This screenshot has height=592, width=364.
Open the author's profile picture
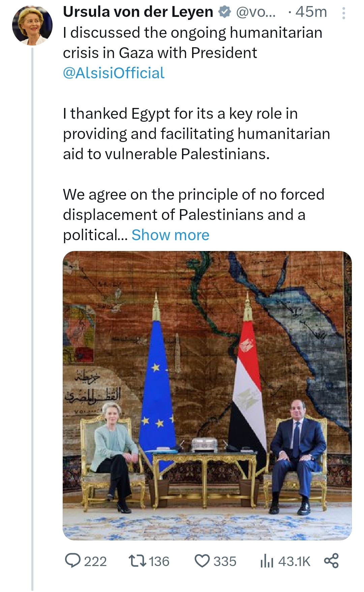click(x=32, y=26)
